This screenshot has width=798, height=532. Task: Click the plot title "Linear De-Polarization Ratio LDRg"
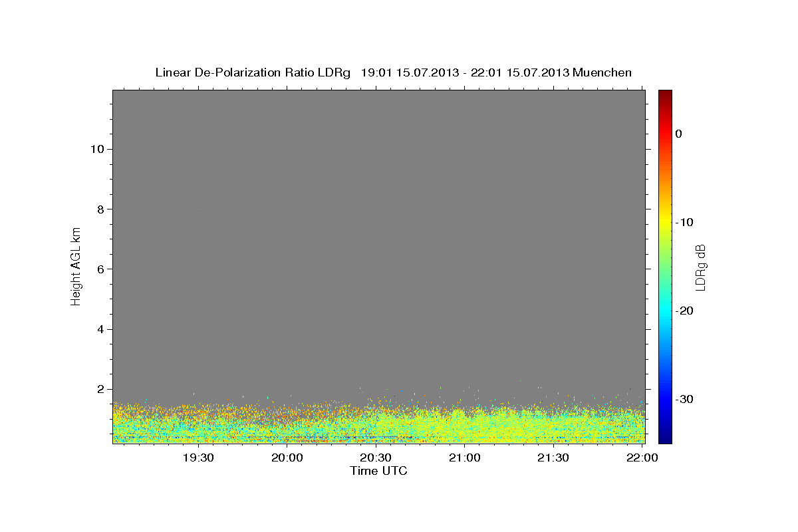(x=252, y=72)
